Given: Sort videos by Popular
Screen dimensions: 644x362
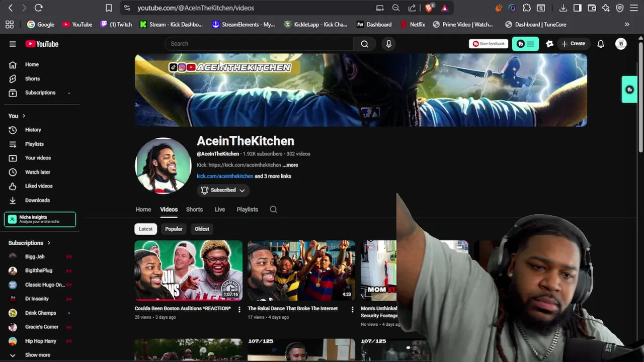Looking at the screenshot, I should (x=174, y=229).
